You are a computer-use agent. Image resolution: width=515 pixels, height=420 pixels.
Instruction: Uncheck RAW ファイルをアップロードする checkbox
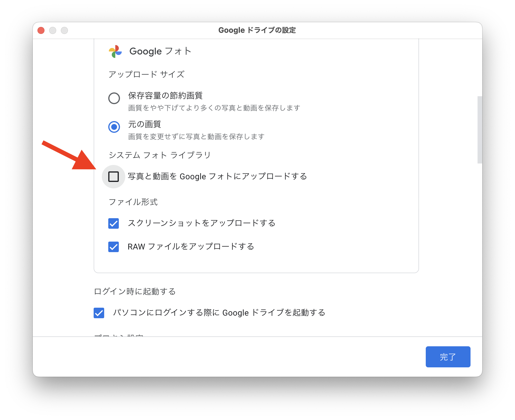pos(114,247)
